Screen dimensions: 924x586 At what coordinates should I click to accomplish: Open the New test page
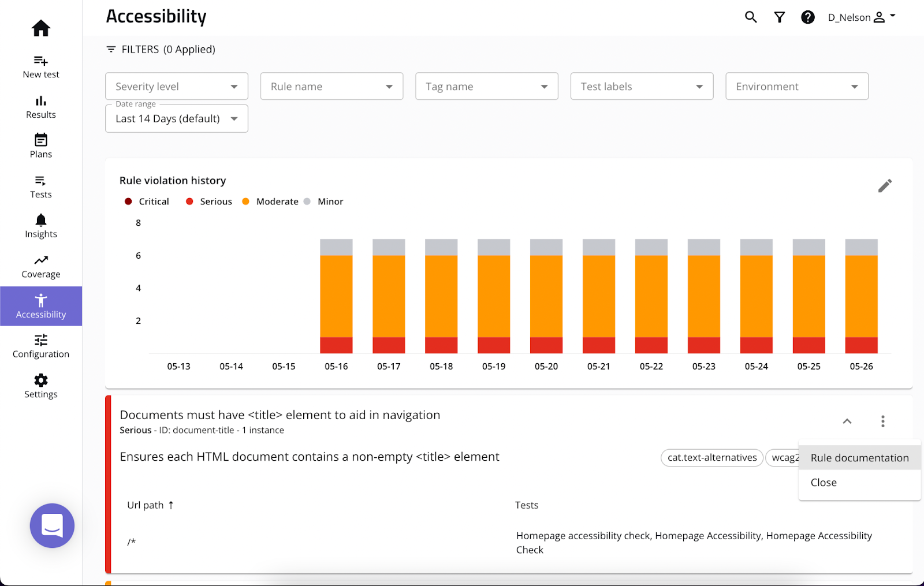click(41, 67)
